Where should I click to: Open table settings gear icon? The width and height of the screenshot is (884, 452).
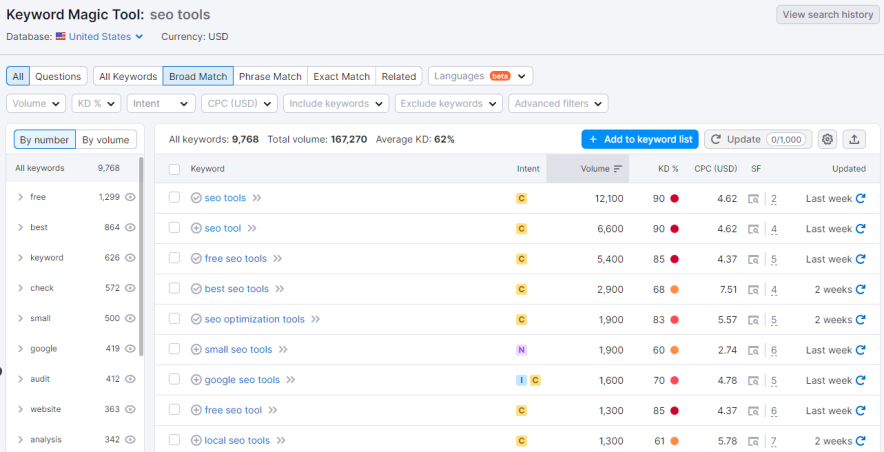[x=827, y=139]
